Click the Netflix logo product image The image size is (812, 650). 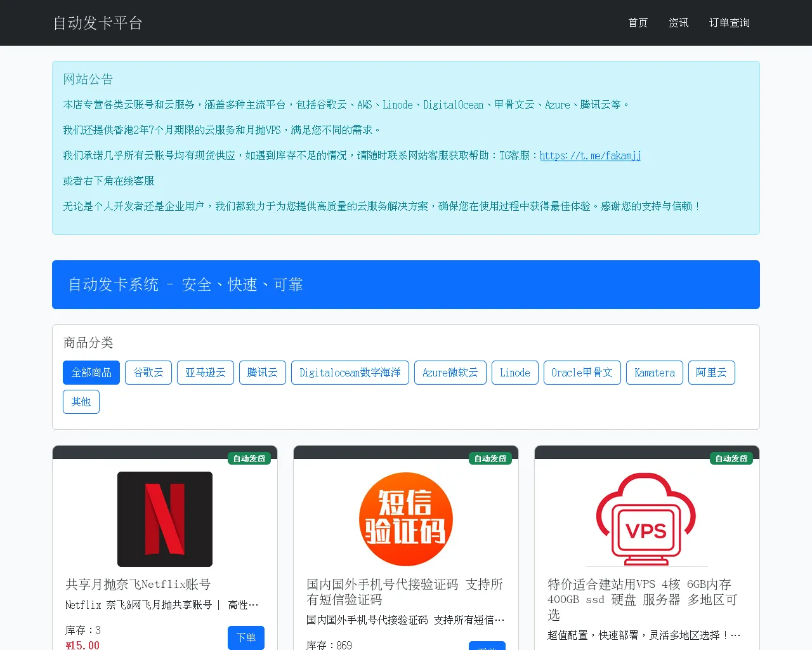click(x=165, y=519)
